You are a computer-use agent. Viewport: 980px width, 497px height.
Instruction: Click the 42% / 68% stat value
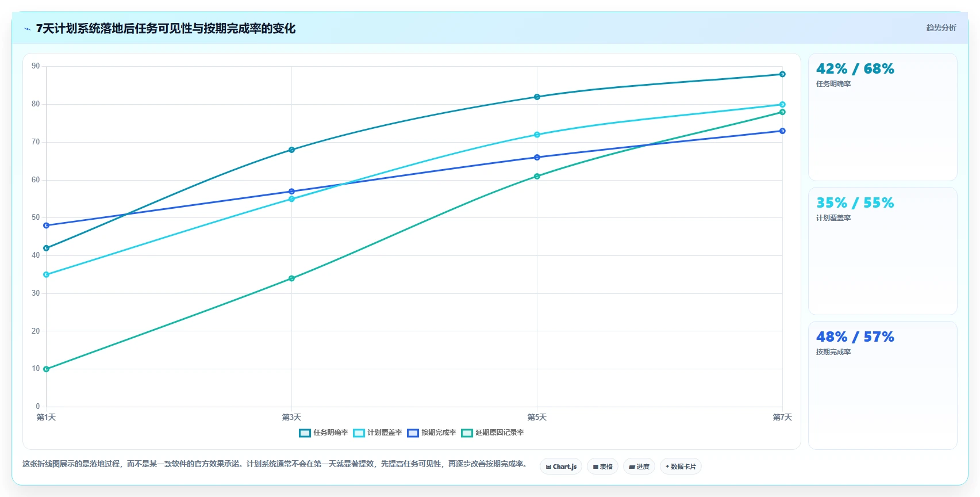tap(855, 69)
